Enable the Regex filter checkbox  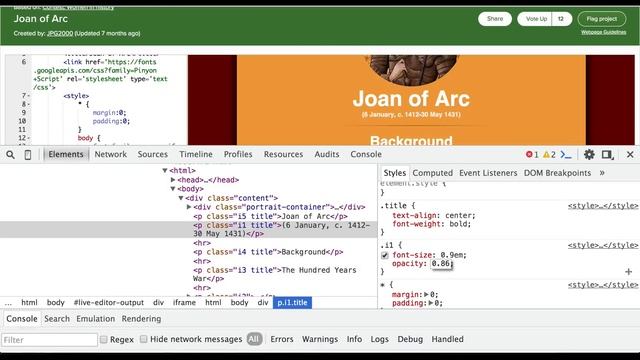coord(104,339)
